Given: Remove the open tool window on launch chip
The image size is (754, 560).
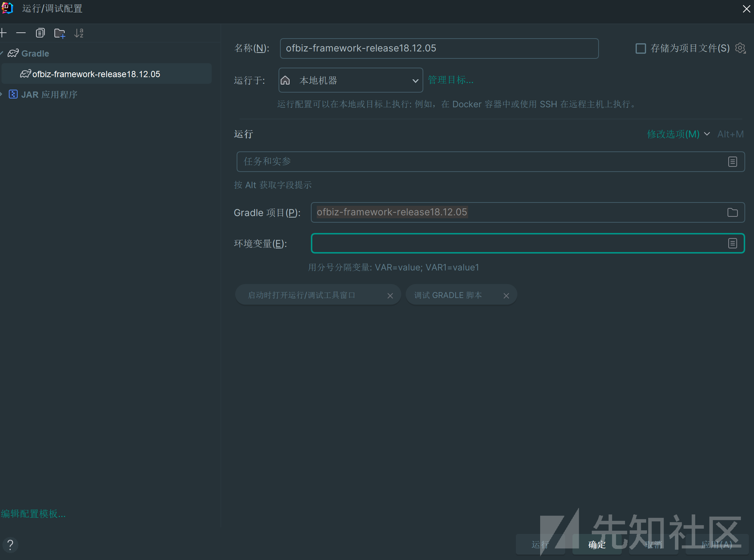Looking at the screenshot, I should click(390, 295).
